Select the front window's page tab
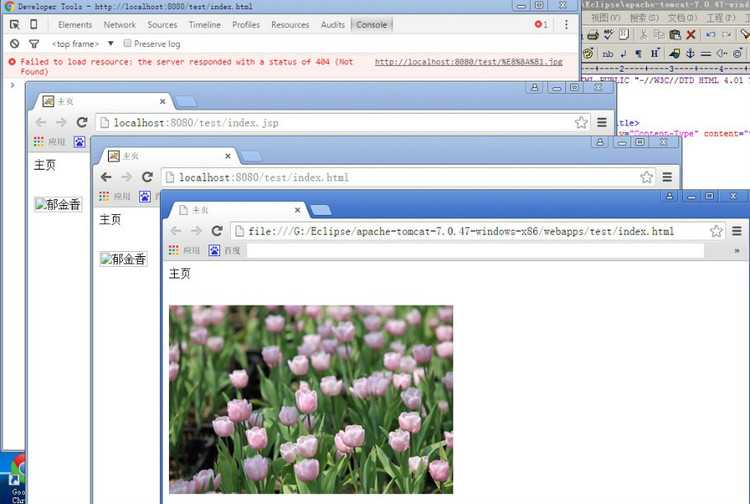This screenshot has height=504, width=750. coord(238,210)
